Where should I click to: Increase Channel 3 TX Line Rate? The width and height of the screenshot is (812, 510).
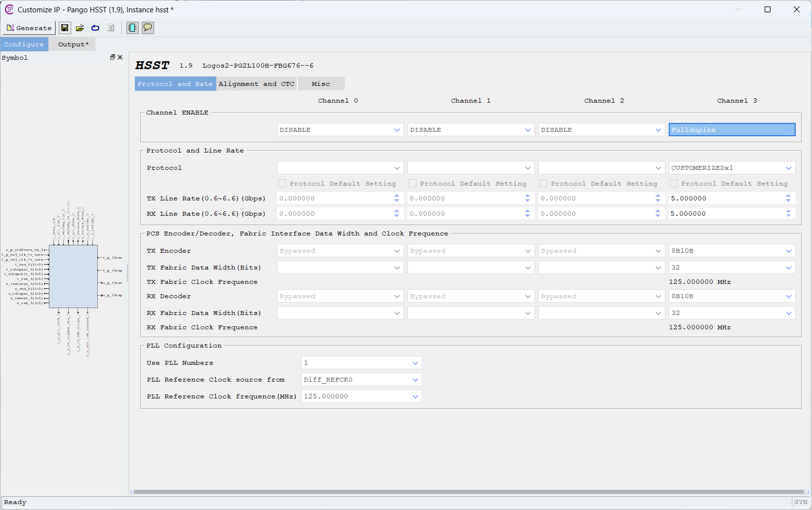[x=788, y=196]
